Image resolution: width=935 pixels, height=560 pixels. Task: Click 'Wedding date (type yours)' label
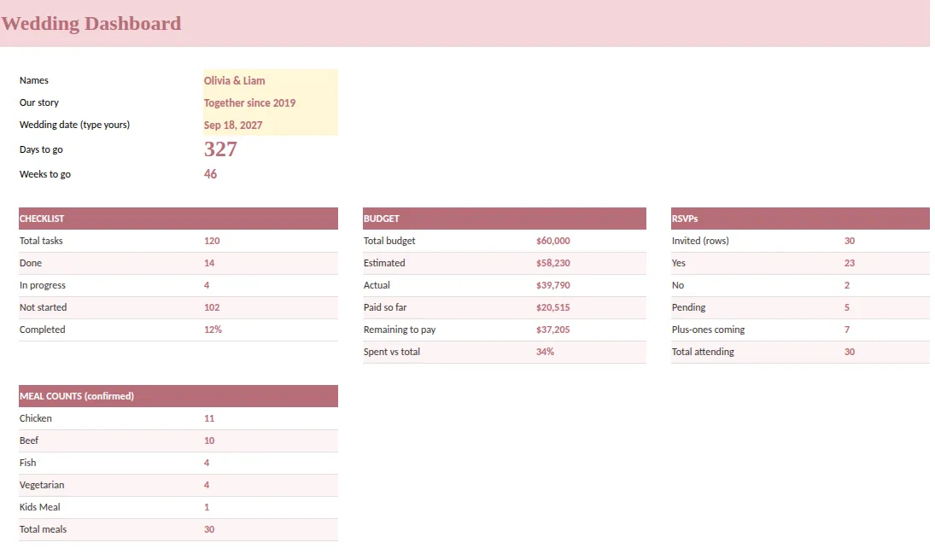74,125
